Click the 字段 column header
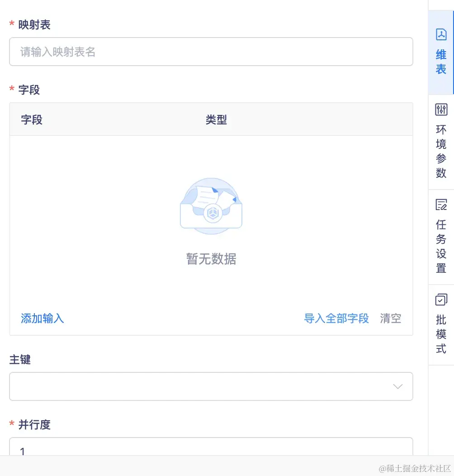 tap(31, 119)
